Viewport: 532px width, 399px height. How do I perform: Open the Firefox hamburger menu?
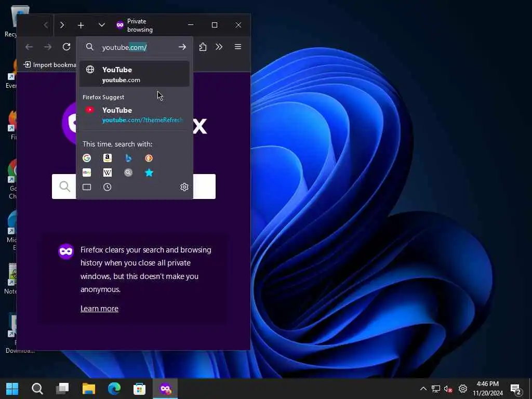238,47
